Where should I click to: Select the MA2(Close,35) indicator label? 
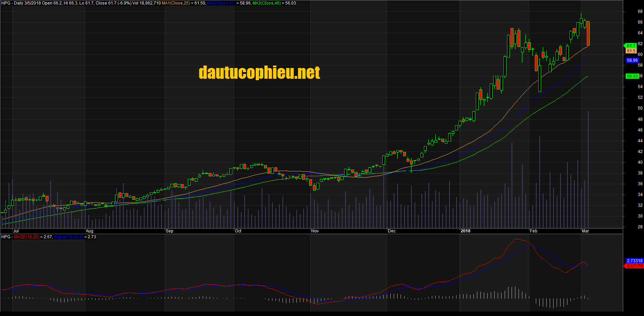(221, 3)
